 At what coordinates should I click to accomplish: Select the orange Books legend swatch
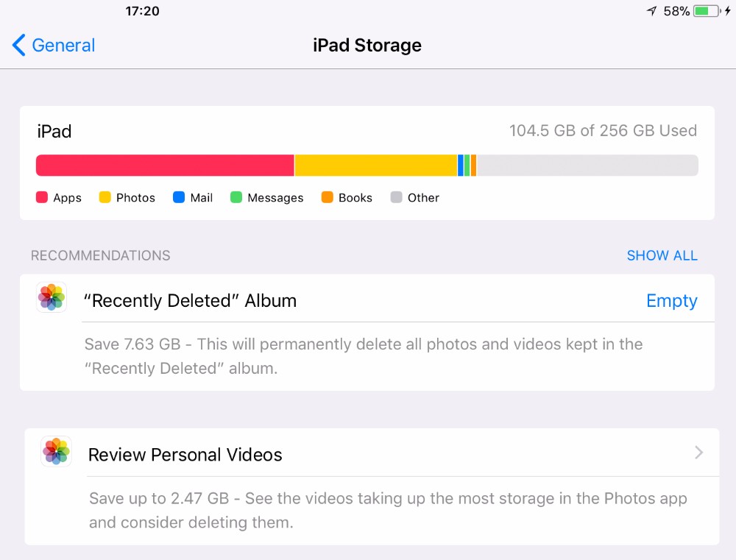[x=328, y=197]
